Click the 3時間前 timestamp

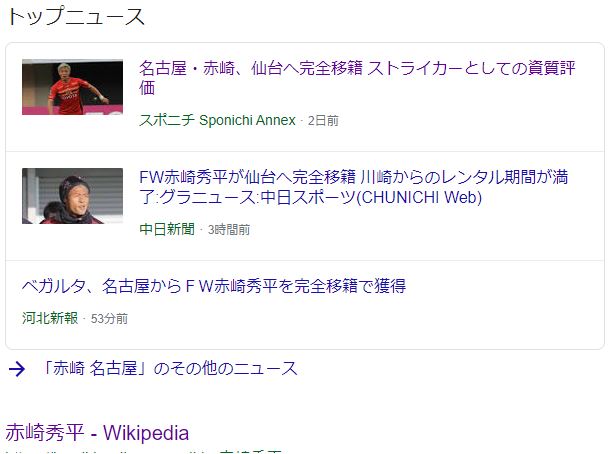point(229,230)
